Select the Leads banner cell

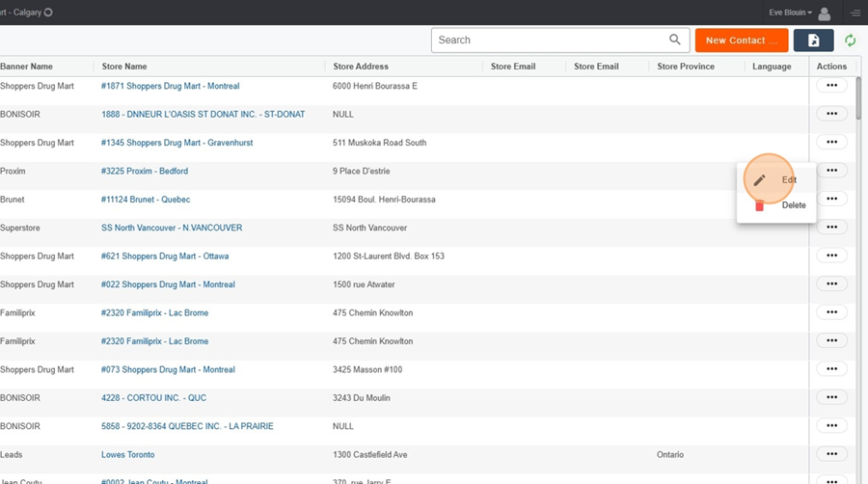[x=11, y=455]
